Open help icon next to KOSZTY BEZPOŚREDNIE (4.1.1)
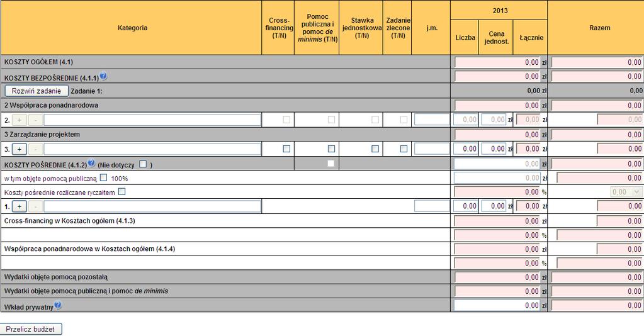 pyautogui.click(x=103, y=76)
